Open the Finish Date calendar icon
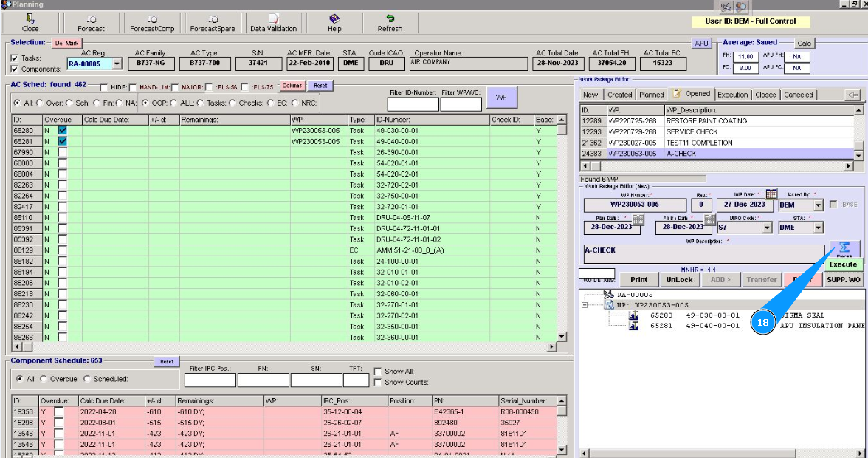 [709, 219]
